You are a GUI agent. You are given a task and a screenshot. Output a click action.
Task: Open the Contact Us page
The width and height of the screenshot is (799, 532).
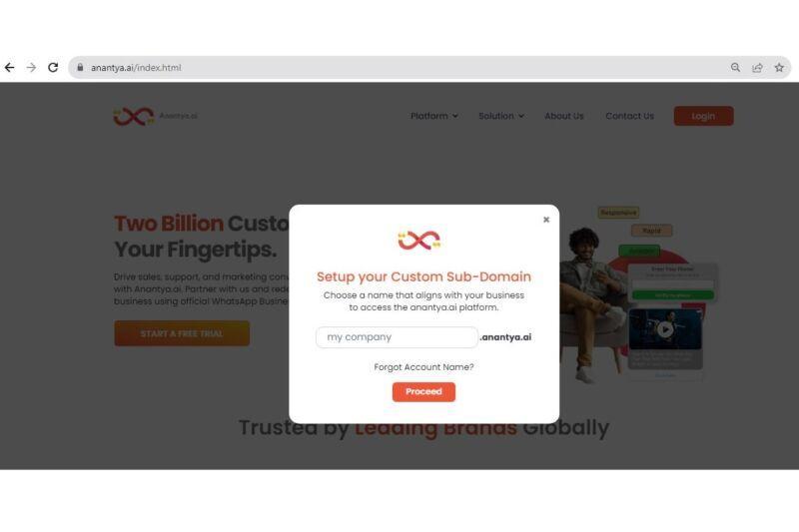[x=629, y=116]
